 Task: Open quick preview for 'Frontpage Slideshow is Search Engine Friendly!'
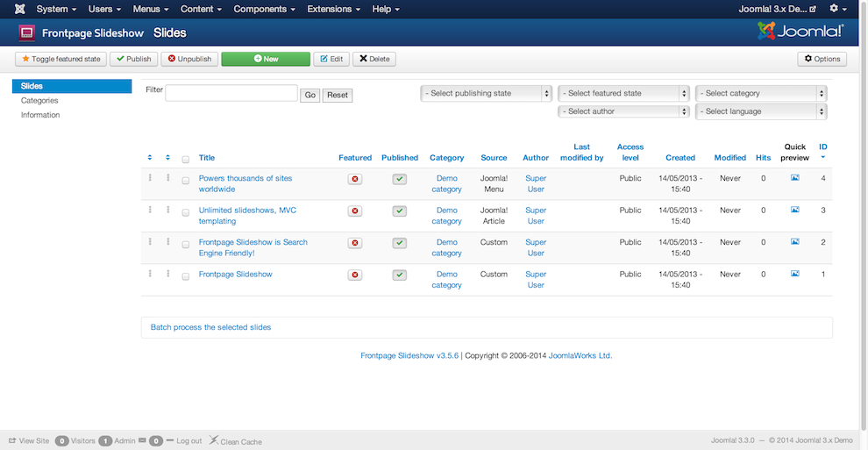click(x=795, y=242)
